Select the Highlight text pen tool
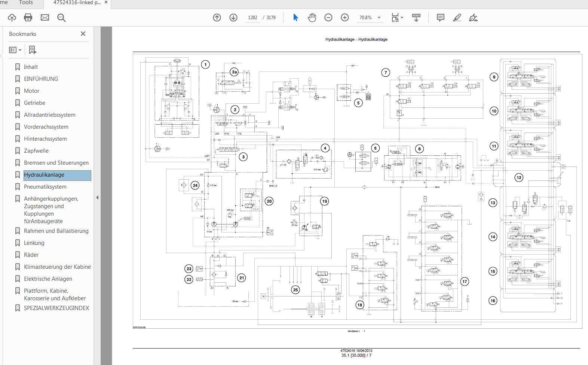 457,18
